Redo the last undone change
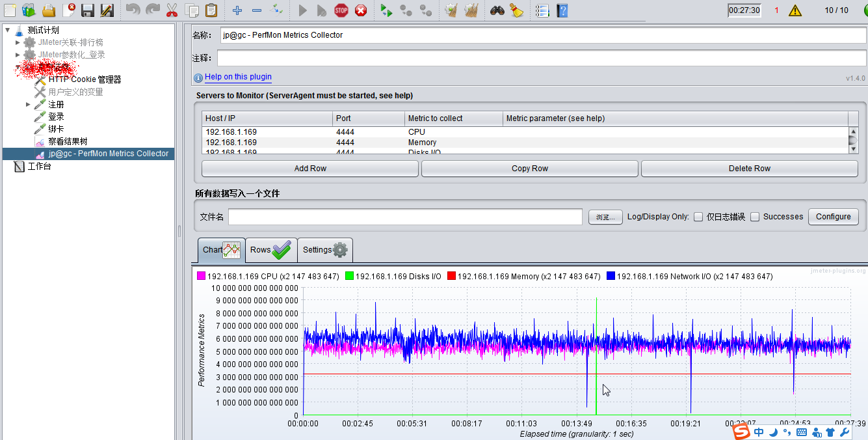 tap(152, 10)
